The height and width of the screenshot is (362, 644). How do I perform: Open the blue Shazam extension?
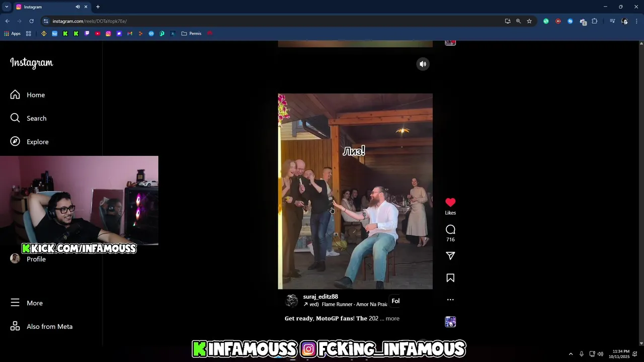click(570, 21)
